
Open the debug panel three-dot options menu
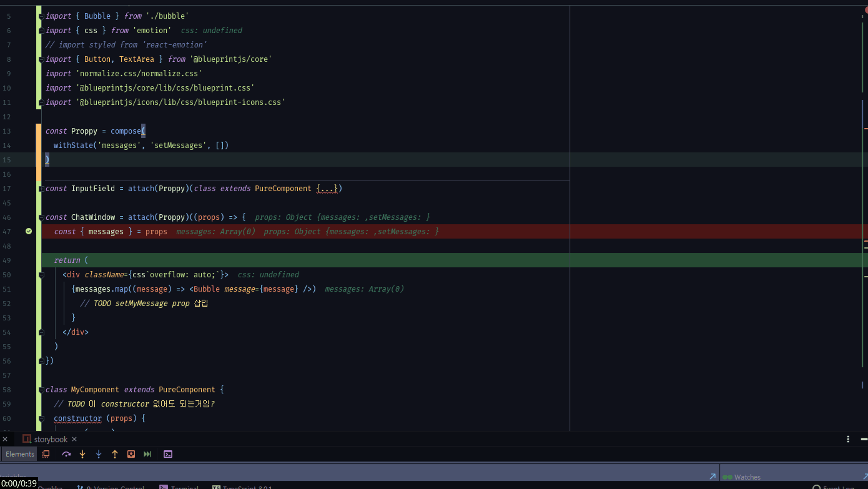coord(848,439)
